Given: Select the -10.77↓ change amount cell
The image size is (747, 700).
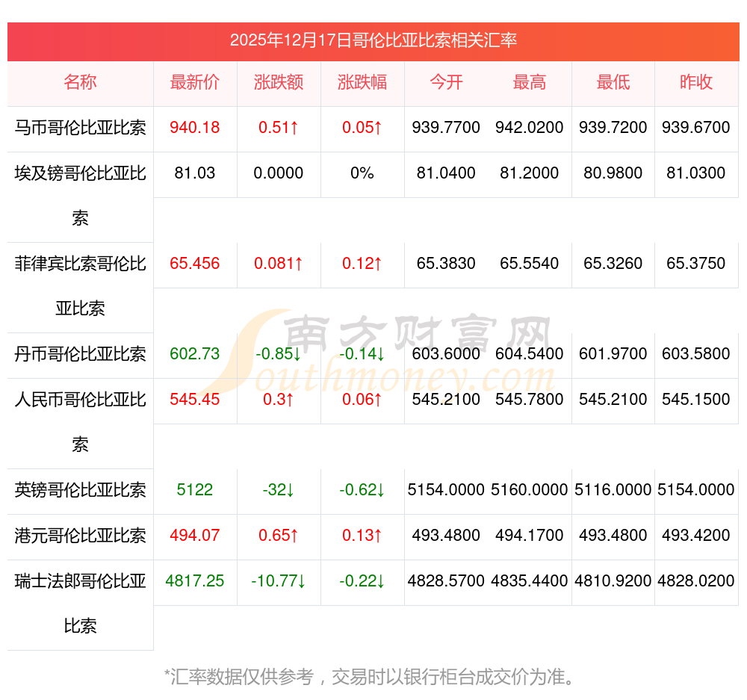Looking at the screenshot, I should (x=279, y=581).
